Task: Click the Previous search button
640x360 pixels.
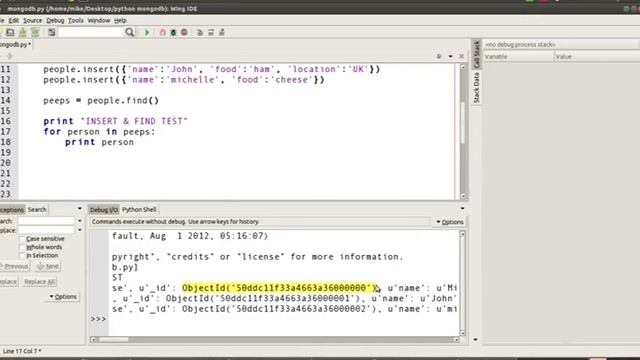Action: [15, 267]
